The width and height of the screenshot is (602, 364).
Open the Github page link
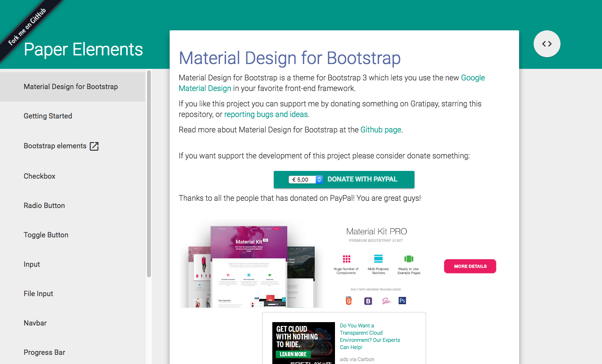tap(380, 130)
